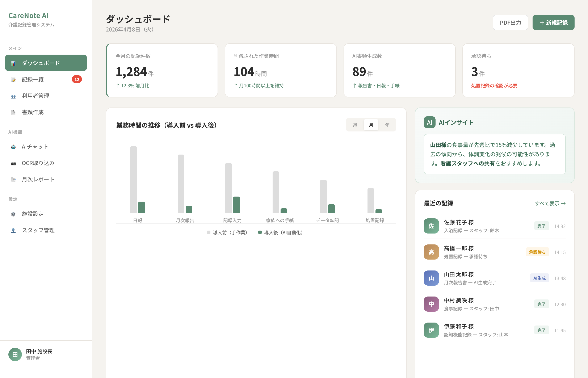Open the 削減された作業時間 stat card
Viewport: 588px width, 378px height.
281,70
